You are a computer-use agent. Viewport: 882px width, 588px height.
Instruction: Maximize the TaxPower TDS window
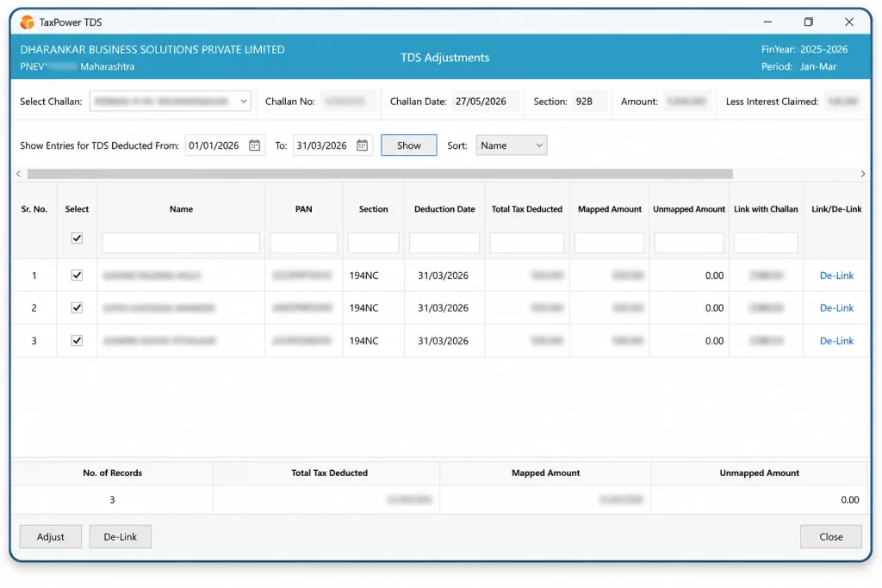808,22
